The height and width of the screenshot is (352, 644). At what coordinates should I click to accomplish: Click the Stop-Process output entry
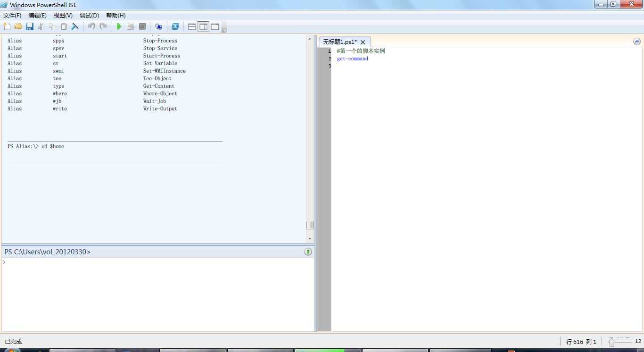pyautogui.click(x=160, y=41)
